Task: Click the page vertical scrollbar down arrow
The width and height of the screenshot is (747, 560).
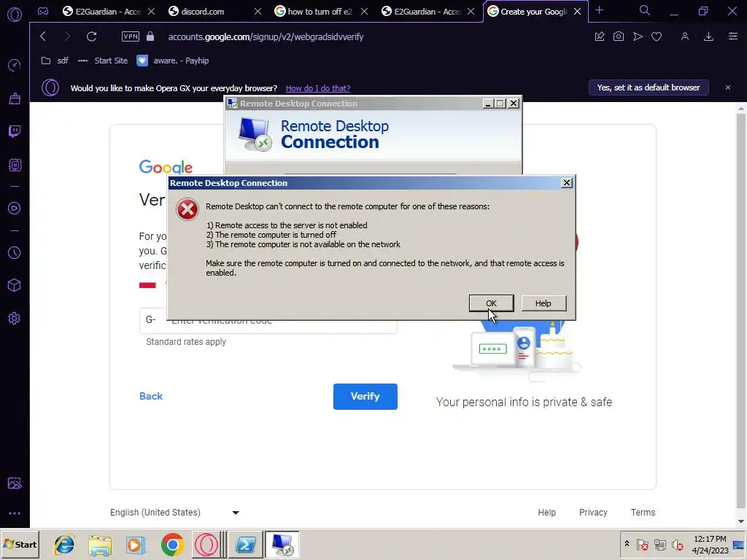Action: pyautogui.click(x=741, y=522)
